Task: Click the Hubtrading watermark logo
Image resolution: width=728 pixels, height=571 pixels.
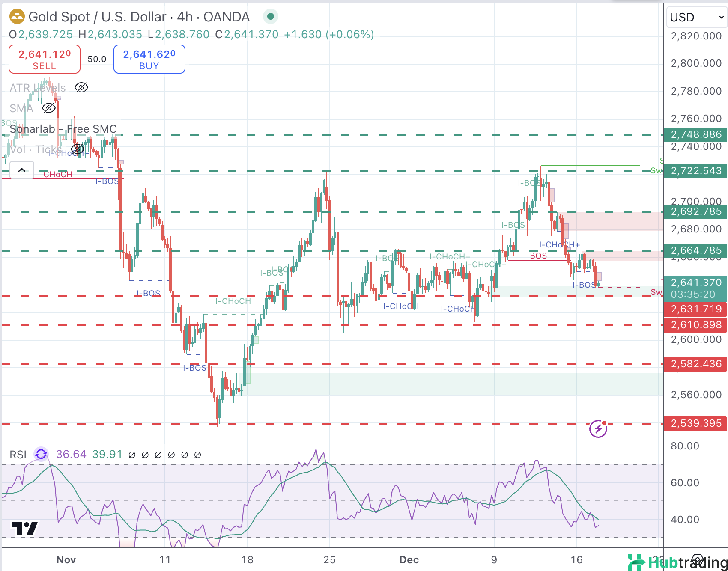Action: click(677, 562)
